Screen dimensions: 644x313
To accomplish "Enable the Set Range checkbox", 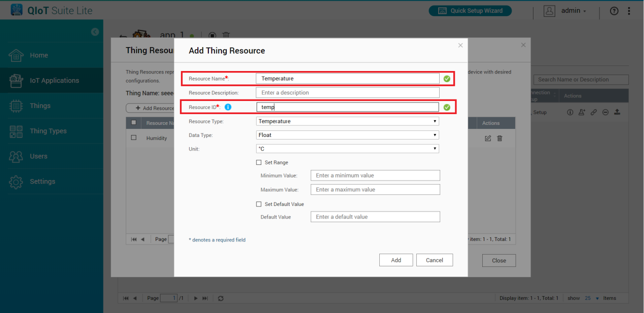I will pos(259,162).
